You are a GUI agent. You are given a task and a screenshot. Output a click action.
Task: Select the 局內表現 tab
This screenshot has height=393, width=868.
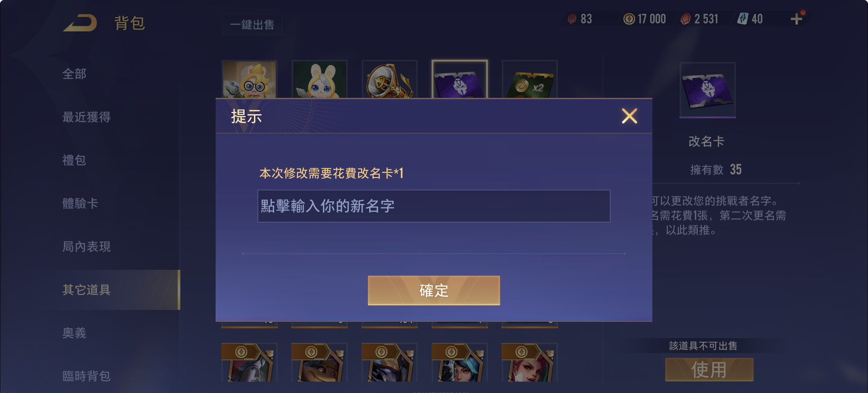87,247
